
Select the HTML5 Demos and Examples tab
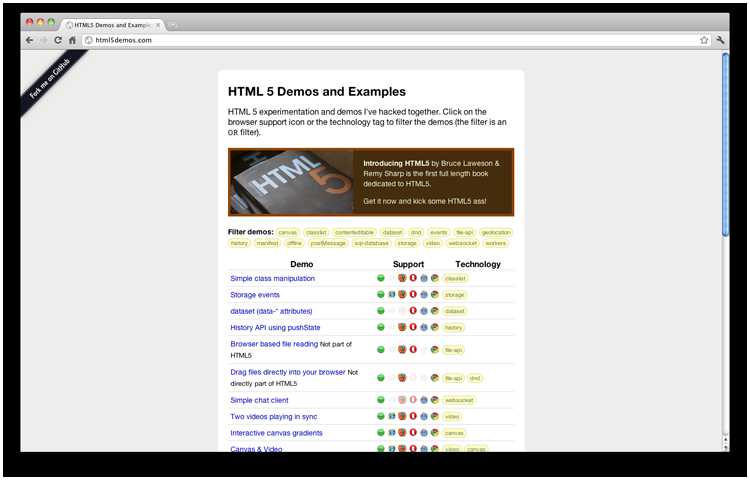click(112, 25)
